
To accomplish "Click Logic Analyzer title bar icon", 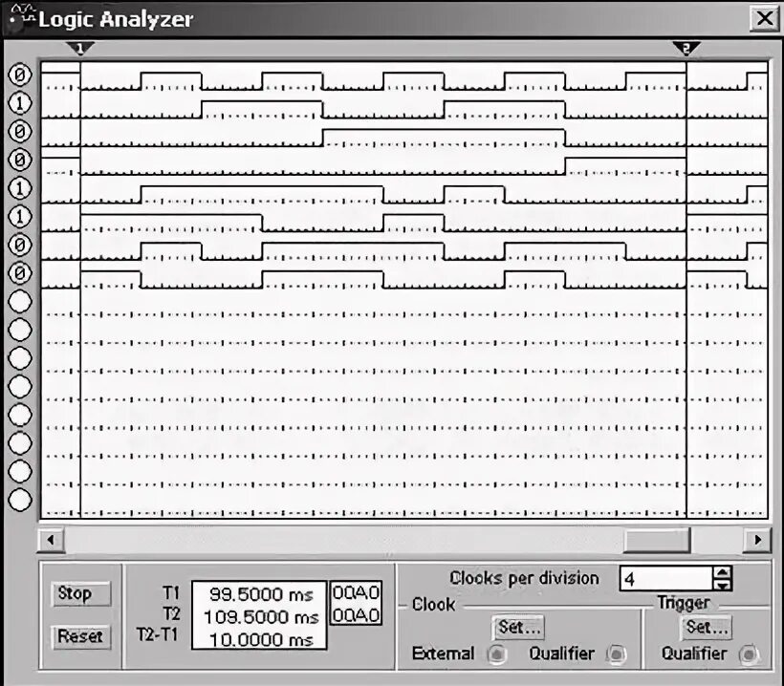I will coord(22,17).
